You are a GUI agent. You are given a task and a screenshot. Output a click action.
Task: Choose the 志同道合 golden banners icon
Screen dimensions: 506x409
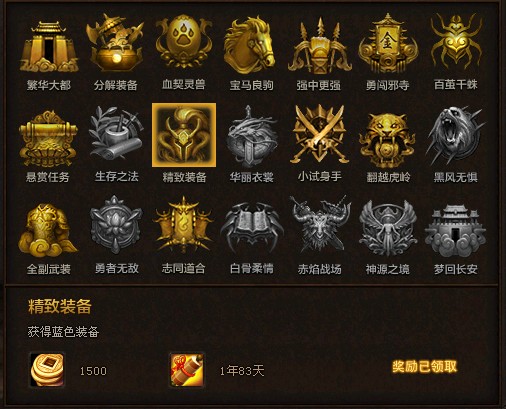click(x=183, y=226)
